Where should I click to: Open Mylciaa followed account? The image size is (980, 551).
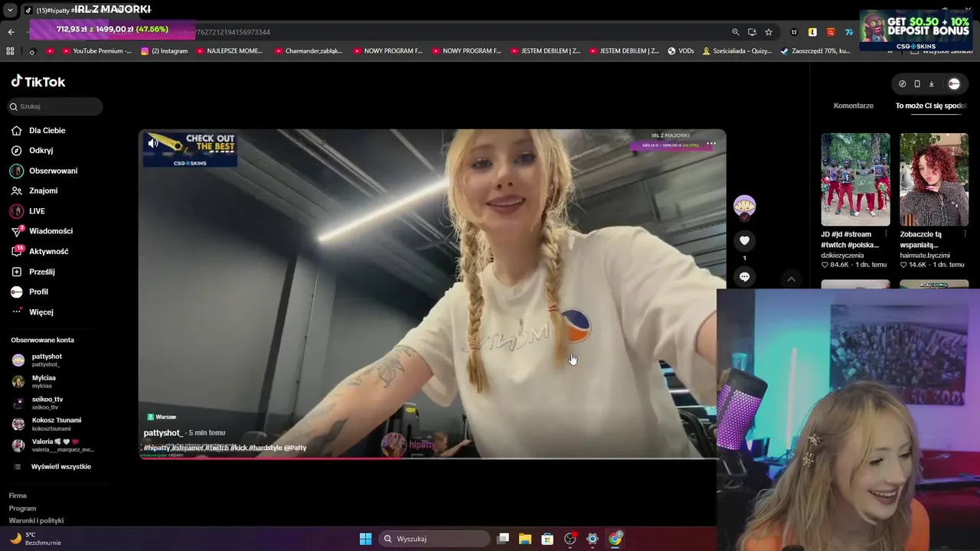coord(43,381)
